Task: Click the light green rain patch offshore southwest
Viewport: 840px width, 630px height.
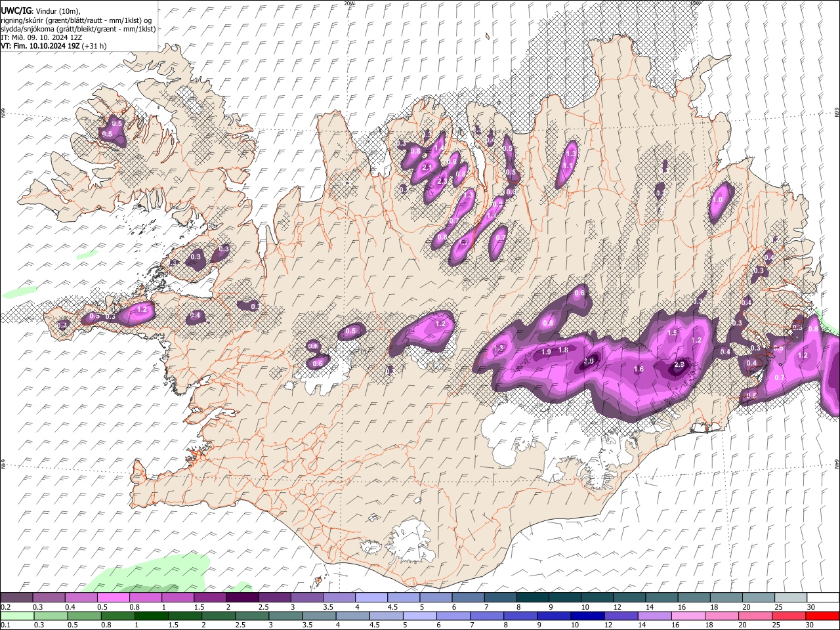Action: [x=154, y=574]
